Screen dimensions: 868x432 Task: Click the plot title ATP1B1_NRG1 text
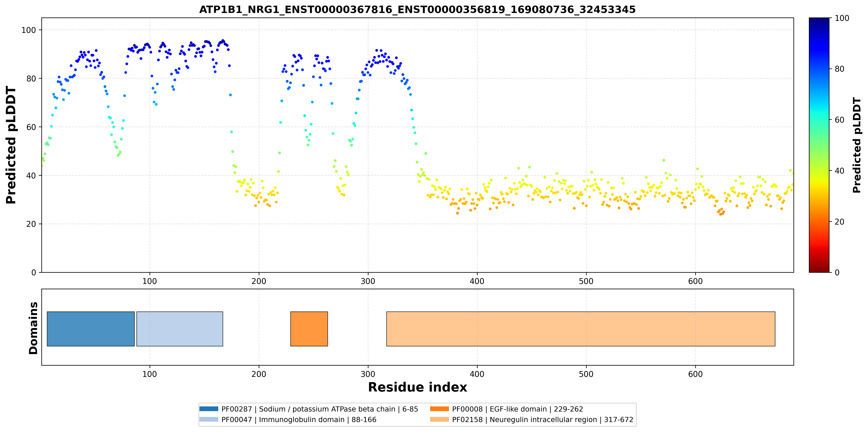pos(417,9)
